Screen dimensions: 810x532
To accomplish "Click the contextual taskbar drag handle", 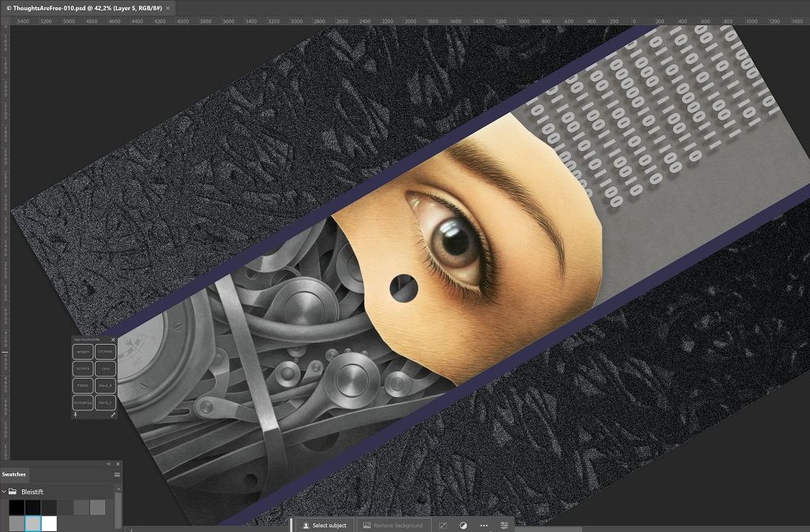I will coord(291,526).
